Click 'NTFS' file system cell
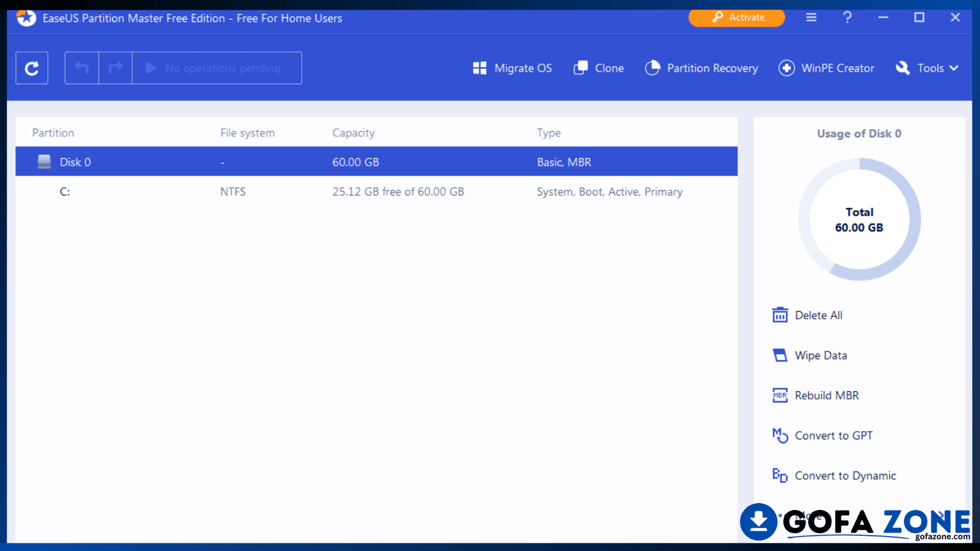The height and width of the screenshot is (551, 980). point(233,191)
